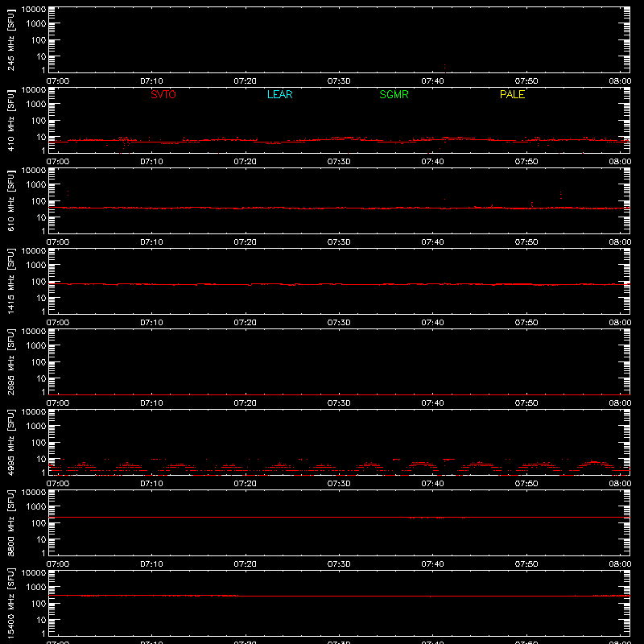Select the 8800 MHz [SFU] axis title
This screenshot has height=644, width=644.
coord(10,522)
